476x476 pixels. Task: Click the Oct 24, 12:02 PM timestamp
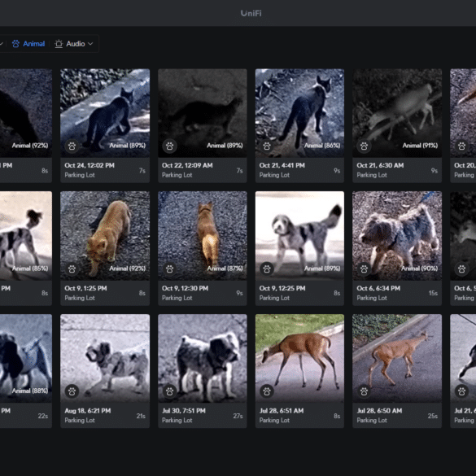(90, 165)
